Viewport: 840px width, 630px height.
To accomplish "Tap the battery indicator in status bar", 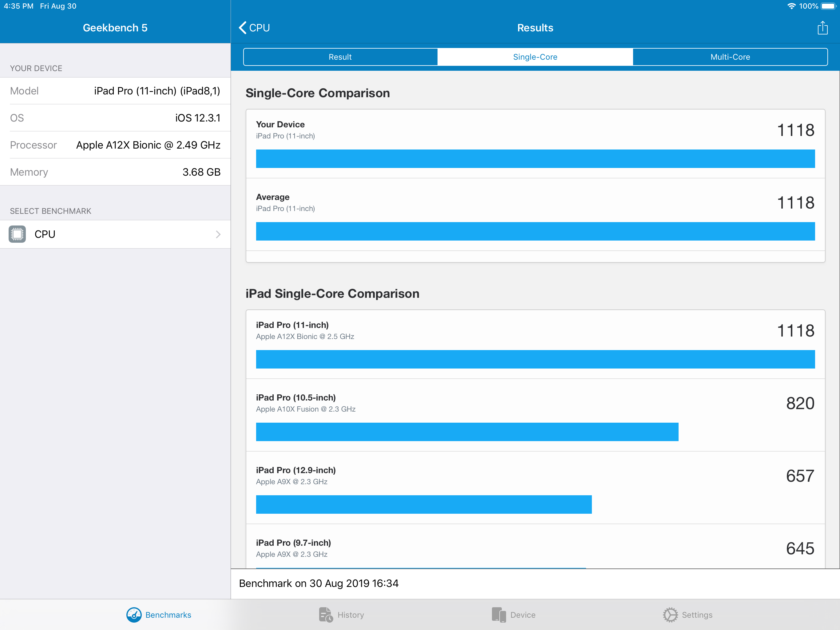I will pyautogui.click(x=828, y=6).
